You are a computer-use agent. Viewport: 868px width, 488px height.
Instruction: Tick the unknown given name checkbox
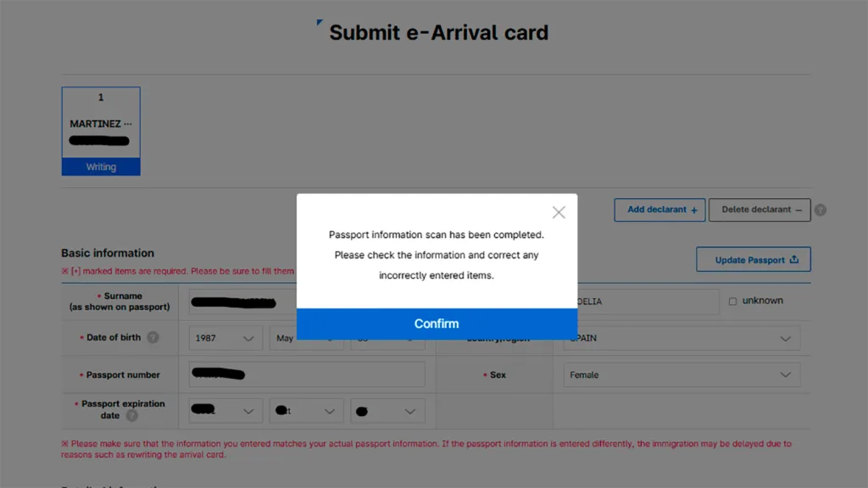point(733,301)
